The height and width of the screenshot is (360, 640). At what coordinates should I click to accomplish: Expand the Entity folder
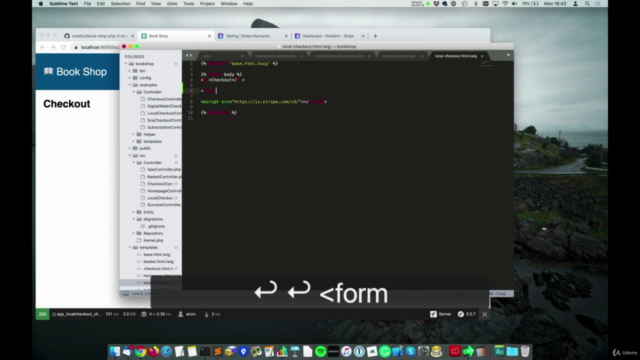click(133, 212)
